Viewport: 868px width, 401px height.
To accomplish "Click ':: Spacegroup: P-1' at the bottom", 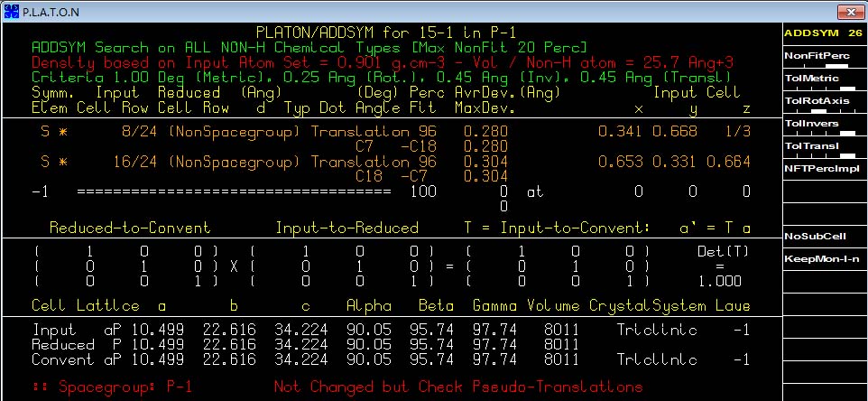I will pos(113,387).
